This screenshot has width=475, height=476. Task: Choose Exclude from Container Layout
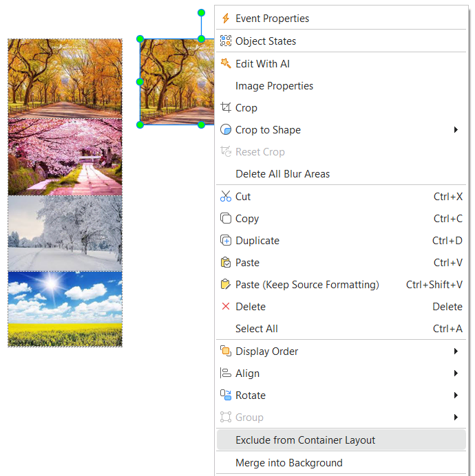(305, 440)
